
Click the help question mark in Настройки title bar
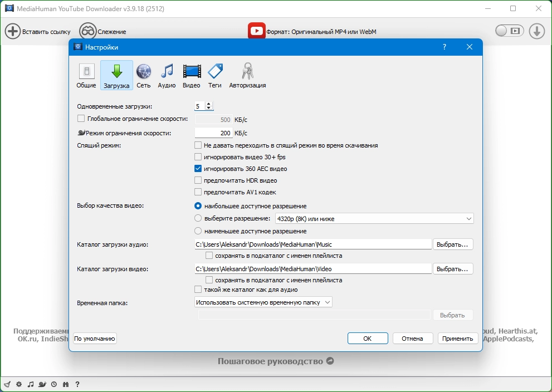444,47
